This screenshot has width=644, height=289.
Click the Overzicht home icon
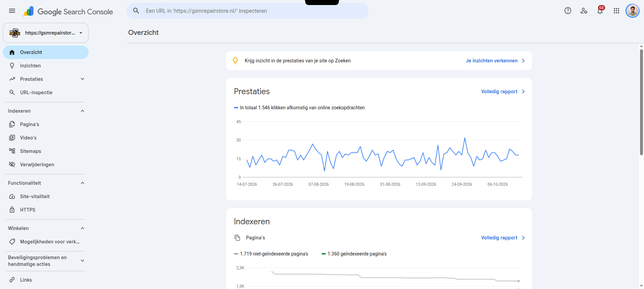[x=12, y=52]
